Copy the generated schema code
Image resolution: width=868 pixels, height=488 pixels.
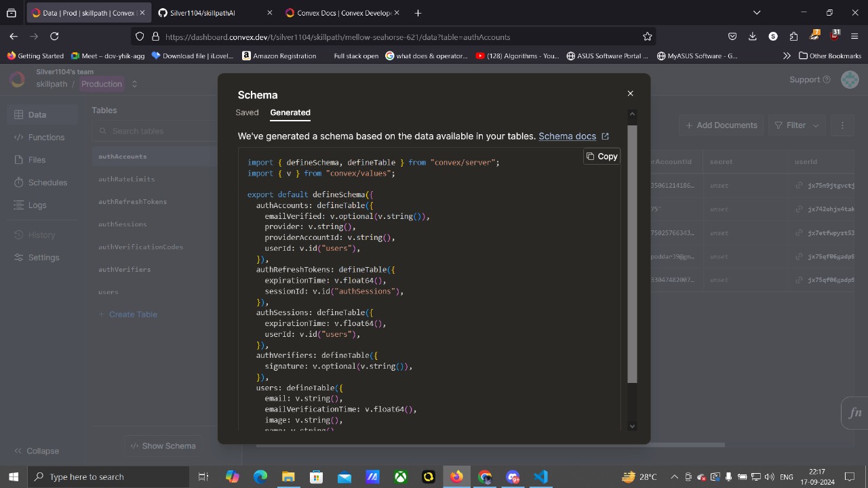(601, 157)
